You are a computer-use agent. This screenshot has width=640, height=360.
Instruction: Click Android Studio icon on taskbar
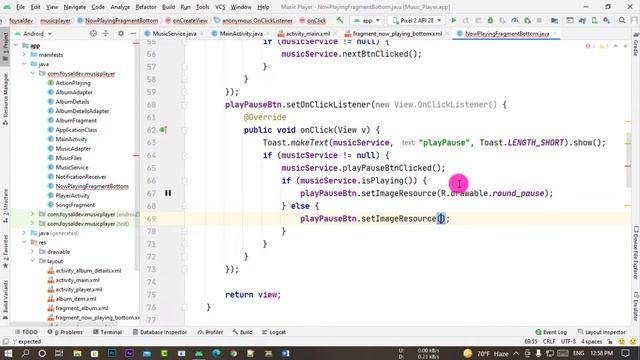[x=199, y=353]
